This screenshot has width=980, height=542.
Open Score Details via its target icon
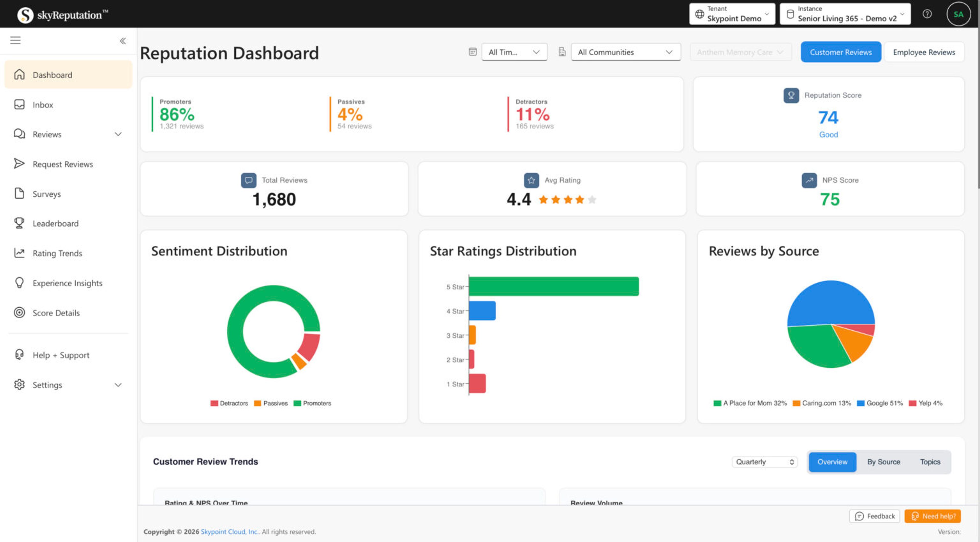[19, 312]
